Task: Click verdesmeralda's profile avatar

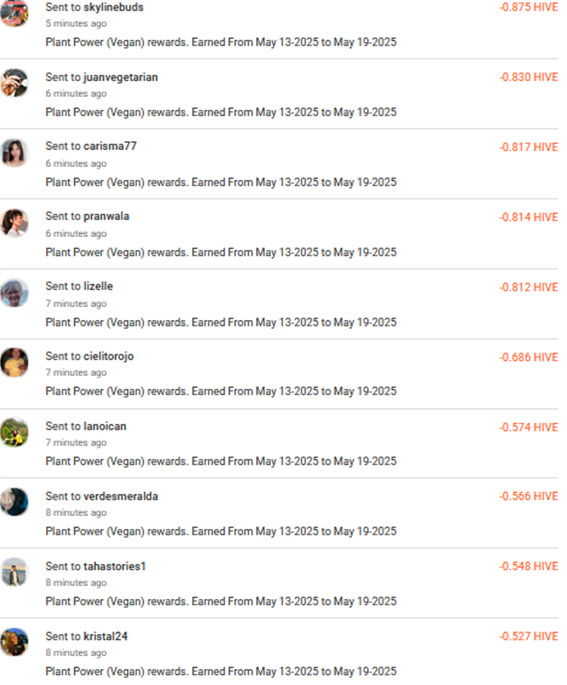Action: (x=14, y=502)
